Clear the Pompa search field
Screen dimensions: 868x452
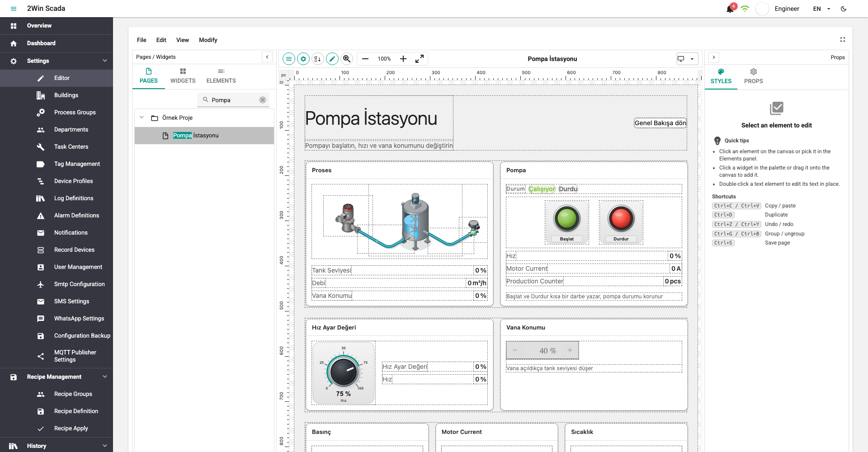[263, 100]
